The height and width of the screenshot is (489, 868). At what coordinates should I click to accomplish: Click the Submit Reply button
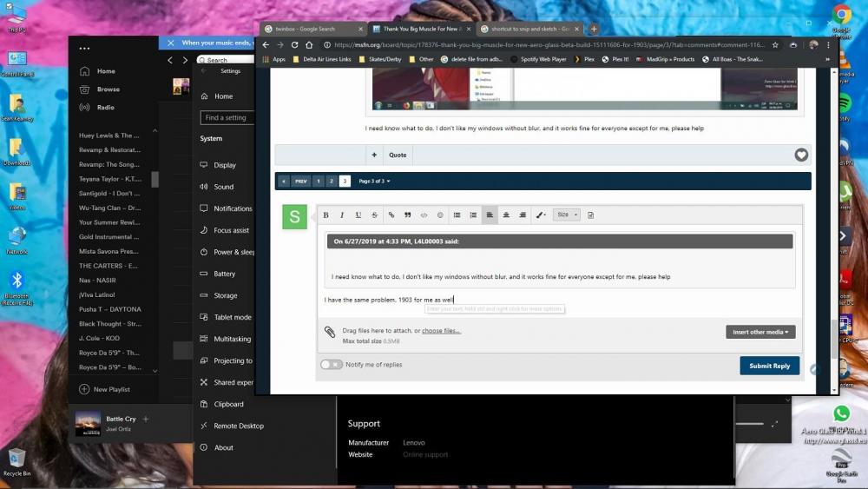[769, 366]
